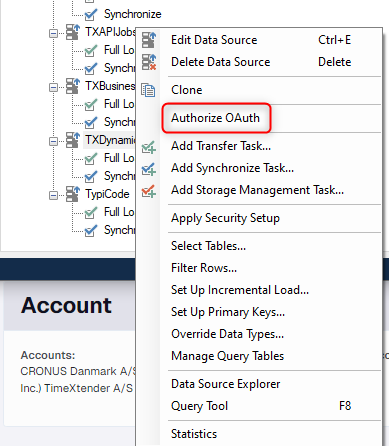Click Full Load task icon under TypiCode
The height and width of the screenshot is (446, 389).
(91, 213)
